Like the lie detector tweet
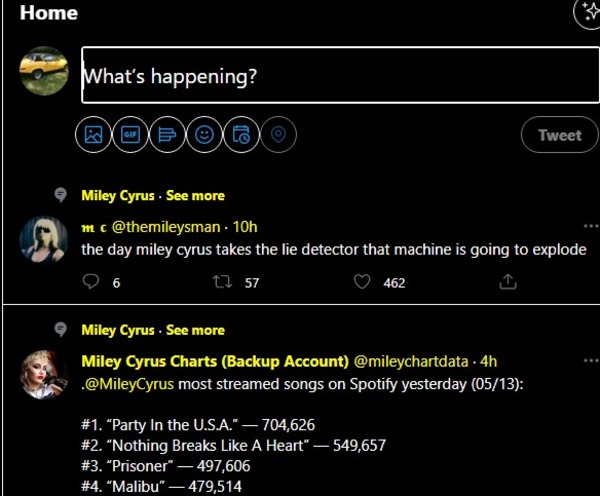 363,282
